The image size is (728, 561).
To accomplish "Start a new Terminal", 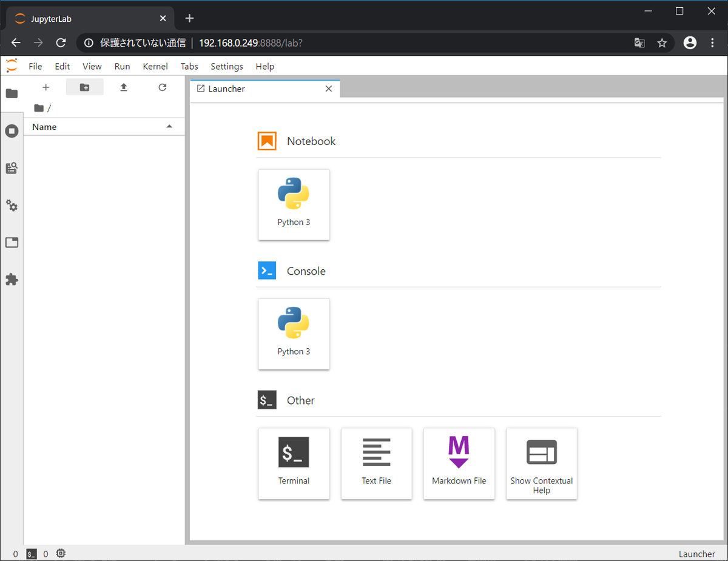I will pos(294,463).
